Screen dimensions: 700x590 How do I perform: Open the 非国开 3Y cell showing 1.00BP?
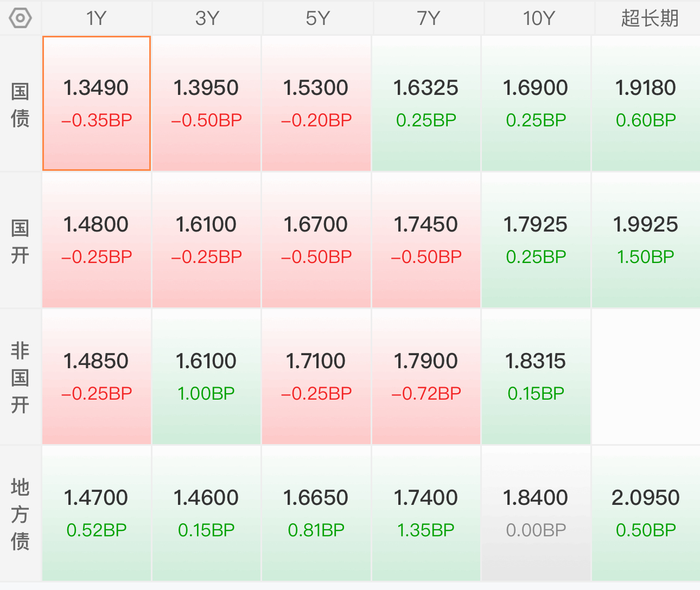[x=206, y=377]
